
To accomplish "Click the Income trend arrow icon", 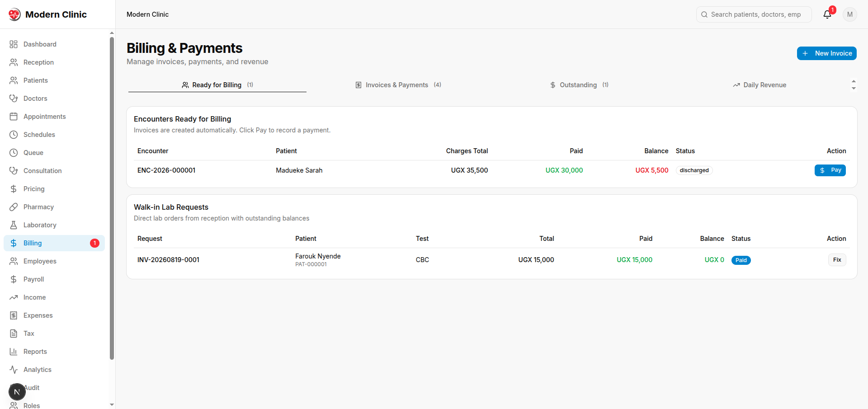I will coord(14,297).
